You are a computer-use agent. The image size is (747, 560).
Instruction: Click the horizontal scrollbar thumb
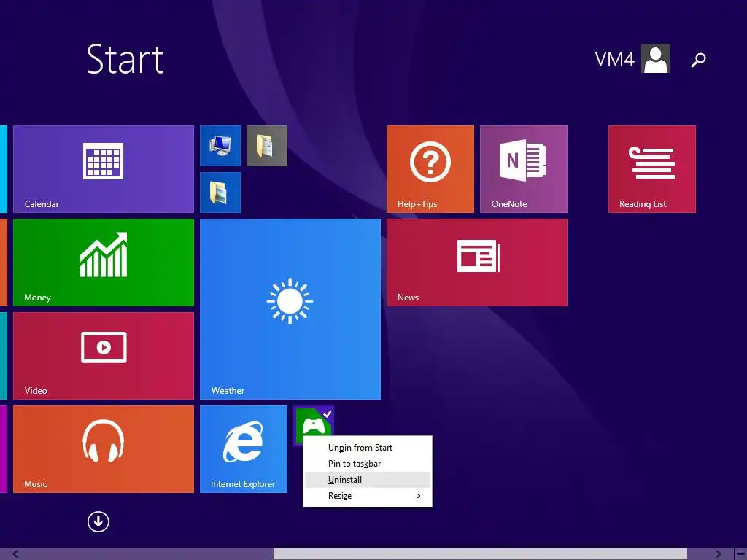coord(480,554)
